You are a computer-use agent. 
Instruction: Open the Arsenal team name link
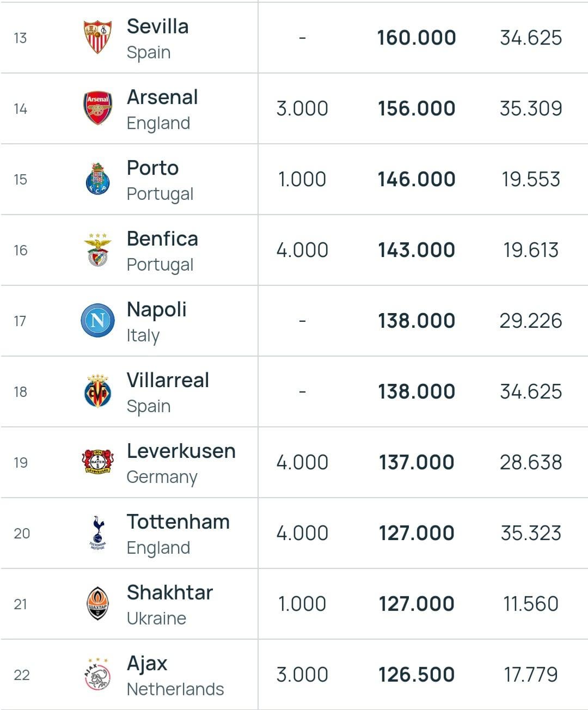(162, 97)
